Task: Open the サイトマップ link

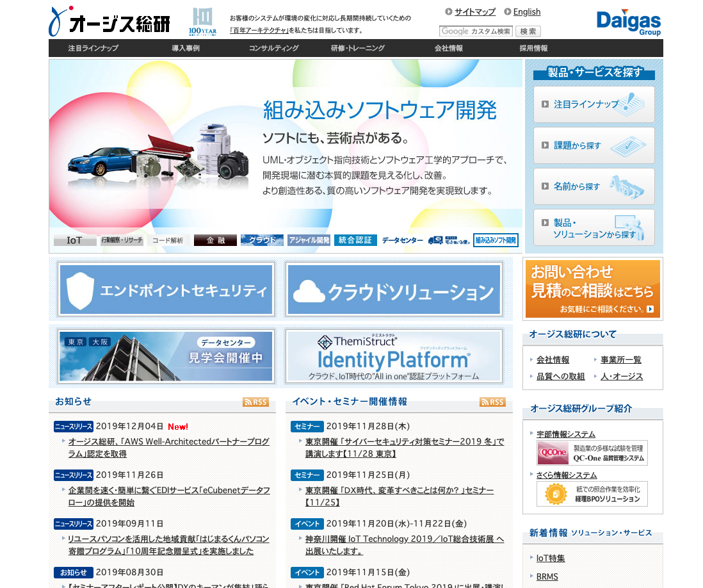Action: [x=474, y=12]
